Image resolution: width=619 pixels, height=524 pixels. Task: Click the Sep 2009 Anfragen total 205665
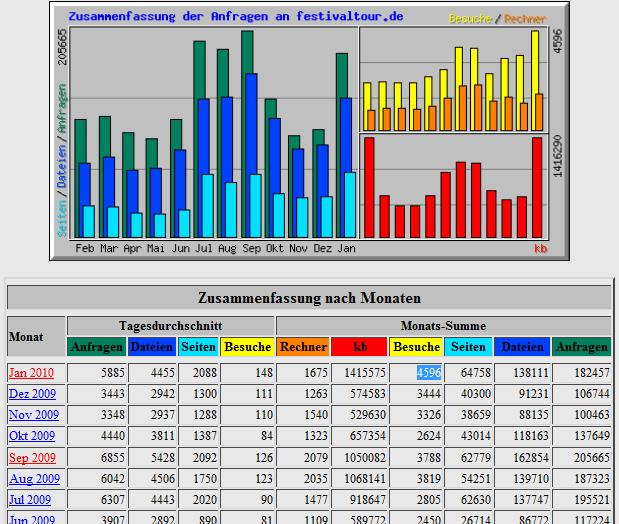pyautogui.click(x=592, y=457)
